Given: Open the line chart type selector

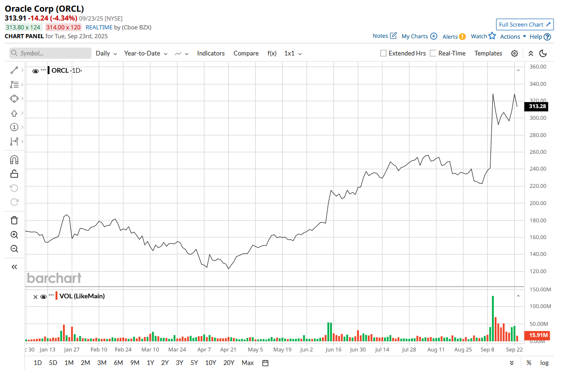Looking at the screenshot, I should [x=182, y=53].
